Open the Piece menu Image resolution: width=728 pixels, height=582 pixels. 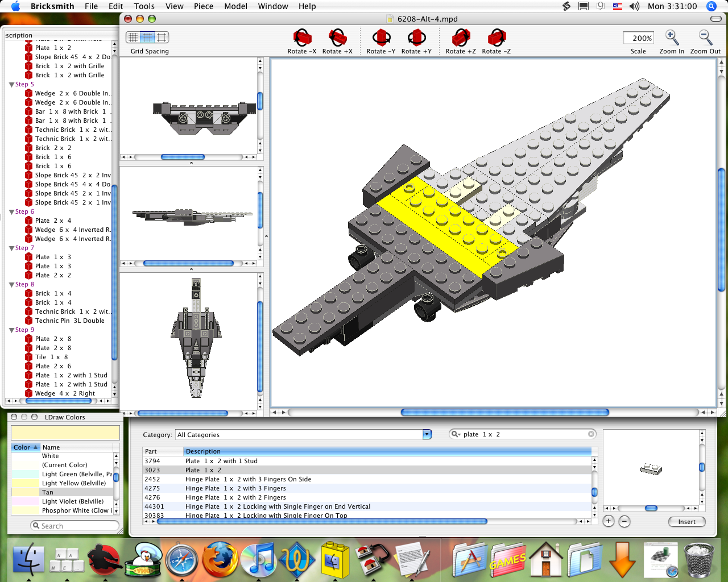click(203, 6)
